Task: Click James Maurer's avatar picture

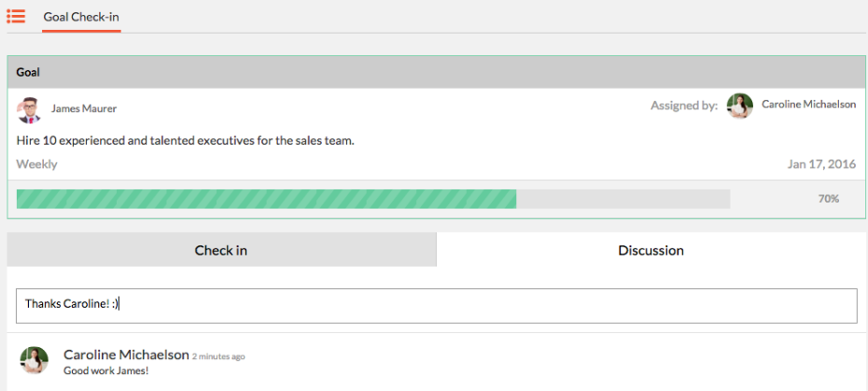Action: tap(29, 110)
